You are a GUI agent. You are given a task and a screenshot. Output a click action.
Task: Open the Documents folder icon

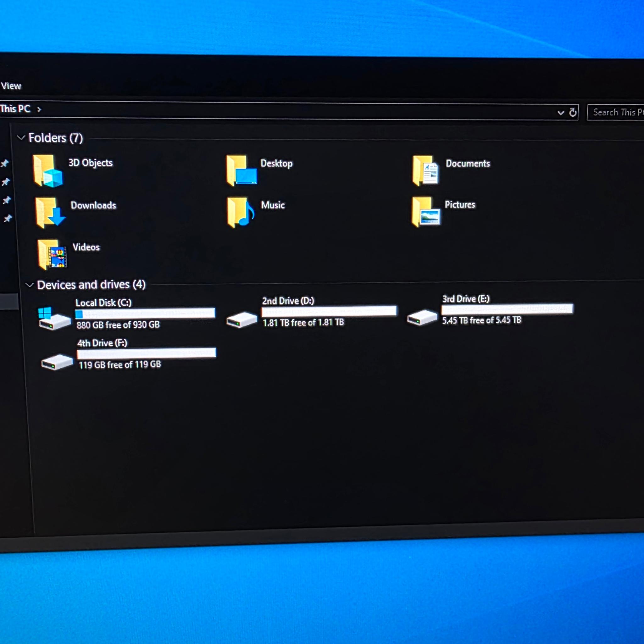426,170
